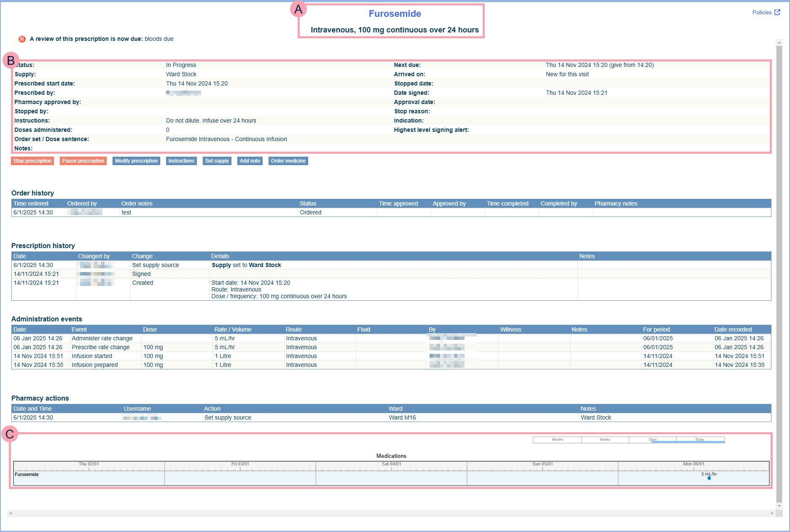
Task: Open Modify prescription
Action: click(x=136, y=161)
